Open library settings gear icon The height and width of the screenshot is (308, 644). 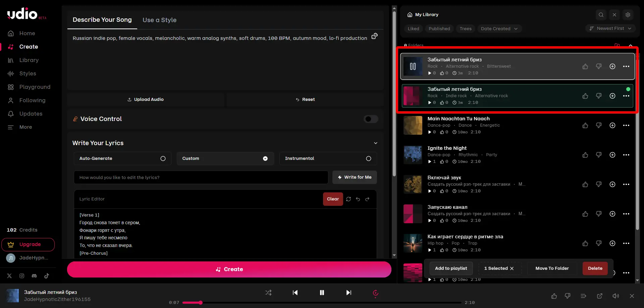[x=628, y=15]
